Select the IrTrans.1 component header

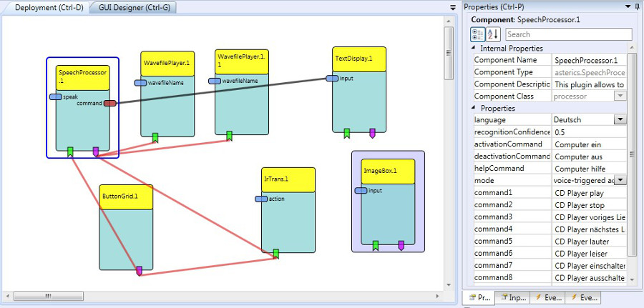288,179
